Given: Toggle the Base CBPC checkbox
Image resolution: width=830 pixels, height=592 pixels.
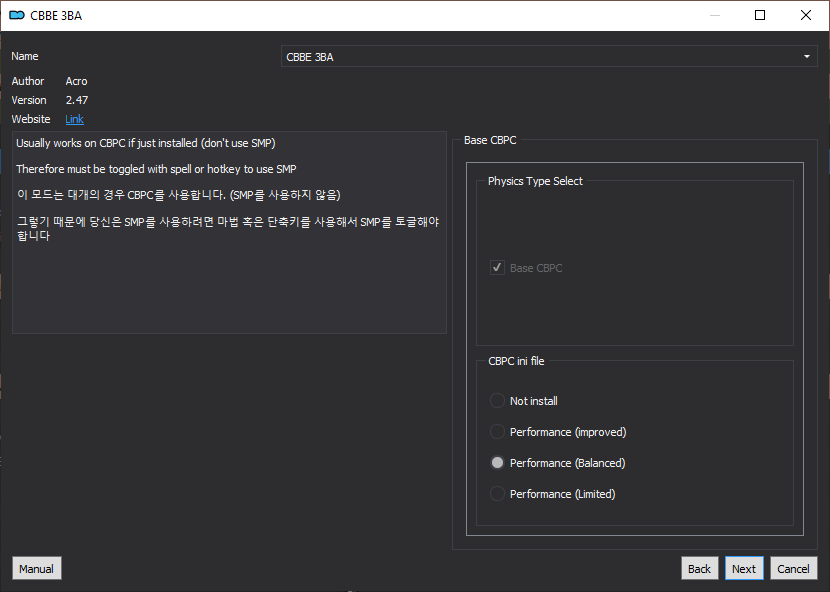Looking at the screenshot, I should (497, 267).
